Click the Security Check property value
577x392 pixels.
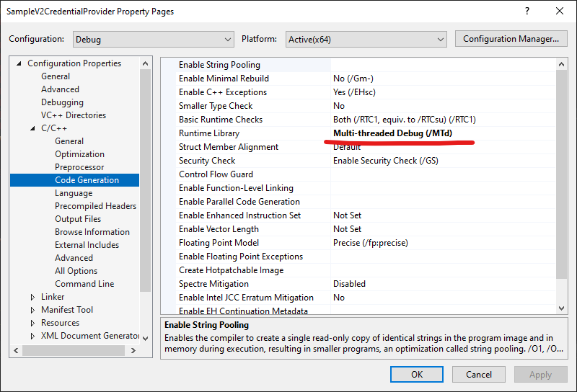pyautogui.click(x=385, y=161)
